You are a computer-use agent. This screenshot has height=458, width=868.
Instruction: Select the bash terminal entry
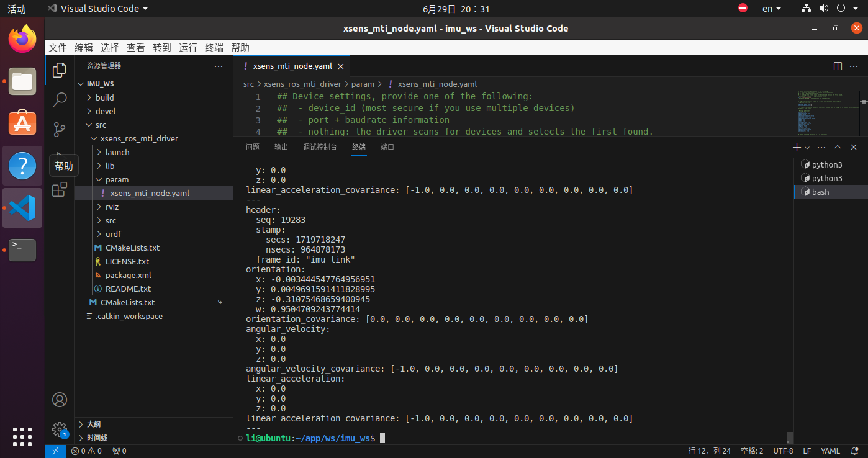831,192
